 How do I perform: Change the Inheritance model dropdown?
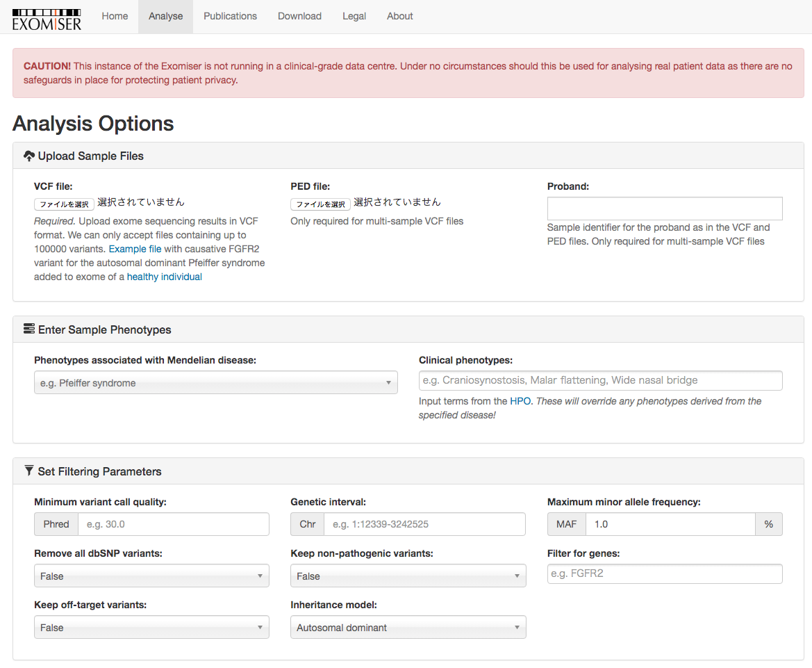[x=408, y=628]
